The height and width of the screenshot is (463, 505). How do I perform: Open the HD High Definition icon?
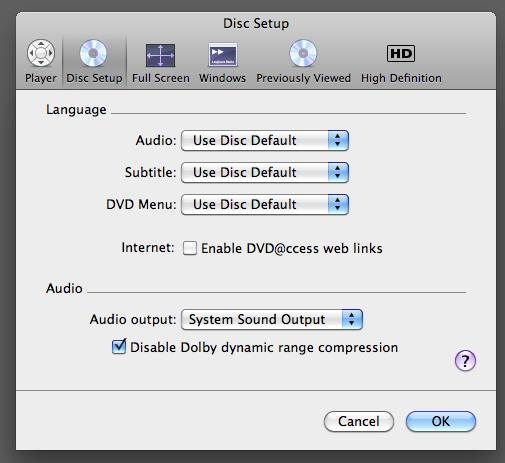pyautogui.click(x=401, y=54)
